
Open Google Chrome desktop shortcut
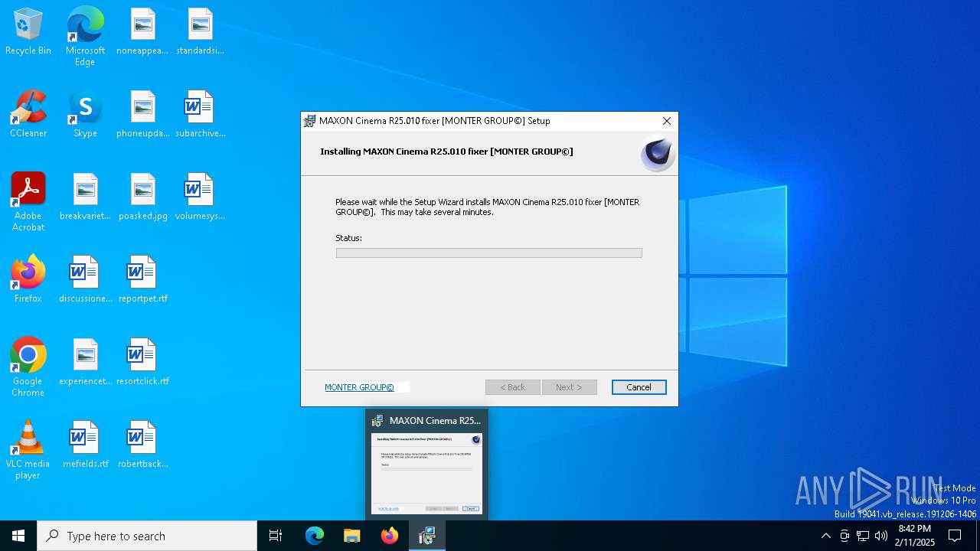tap(28, 367)
